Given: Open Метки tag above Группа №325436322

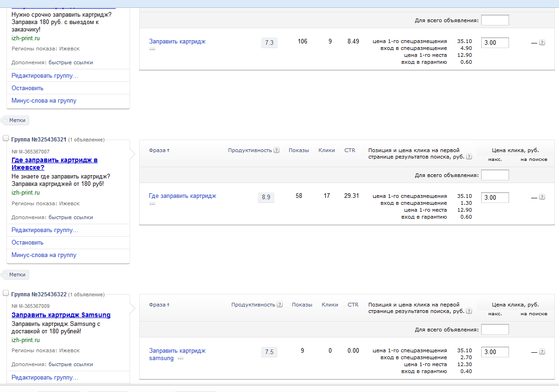Looking at the screenshot, I should point(17,275).
